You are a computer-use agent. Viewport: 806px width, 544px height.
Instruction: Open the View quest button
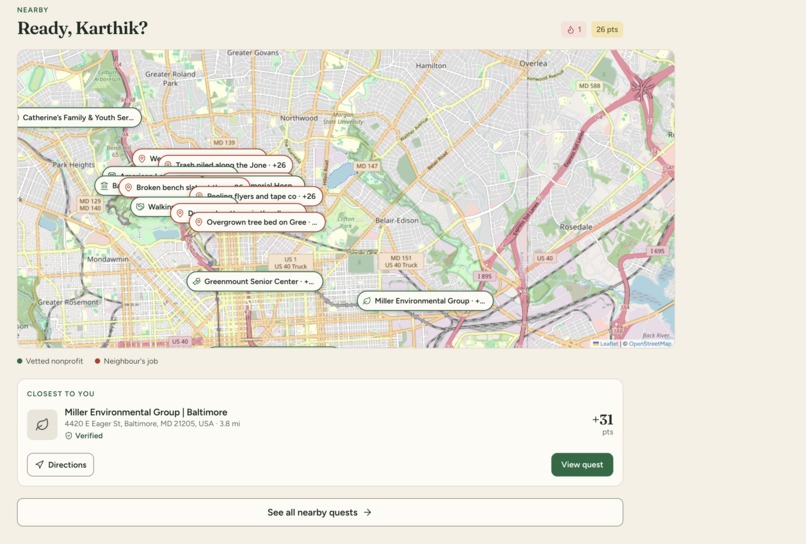(x=582, y=465)
